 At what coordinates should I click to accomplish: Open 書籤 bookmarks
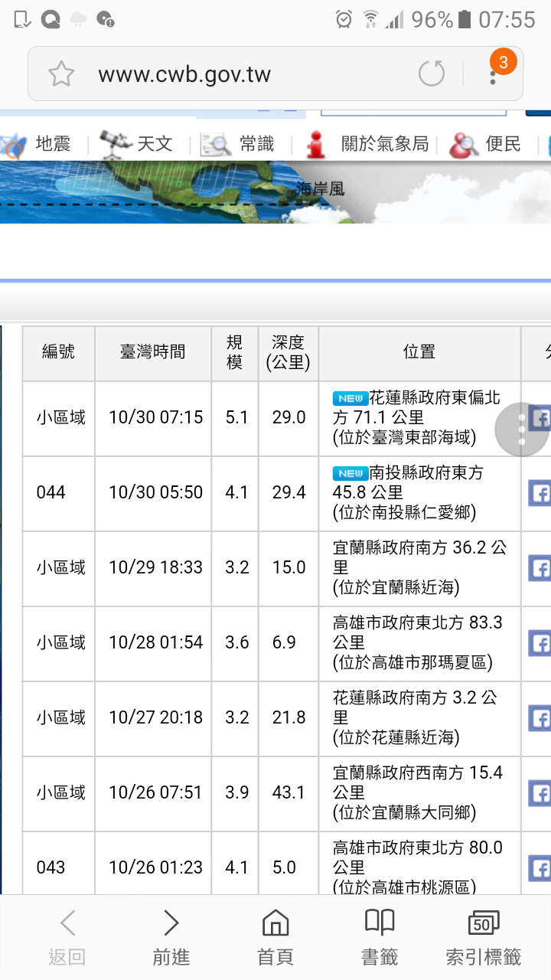380,938
